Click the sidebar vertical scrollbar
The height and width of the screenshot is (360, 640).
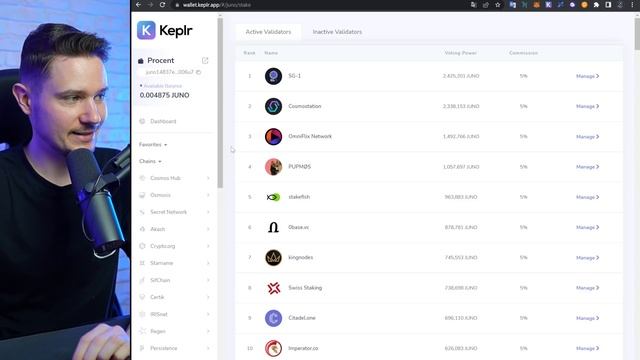tap(220, 103)
